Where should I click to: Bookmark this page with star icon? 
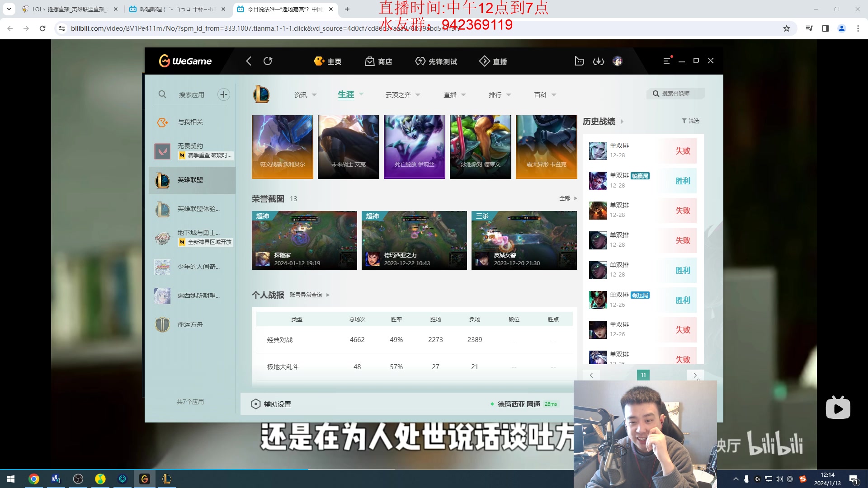(x=787, y=28)
